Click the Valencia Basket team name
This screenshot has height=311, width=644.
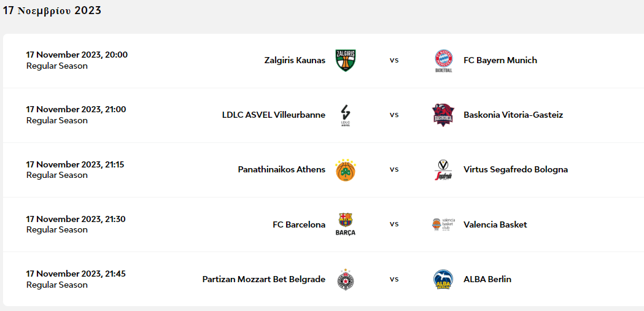[x=495, y=225]
